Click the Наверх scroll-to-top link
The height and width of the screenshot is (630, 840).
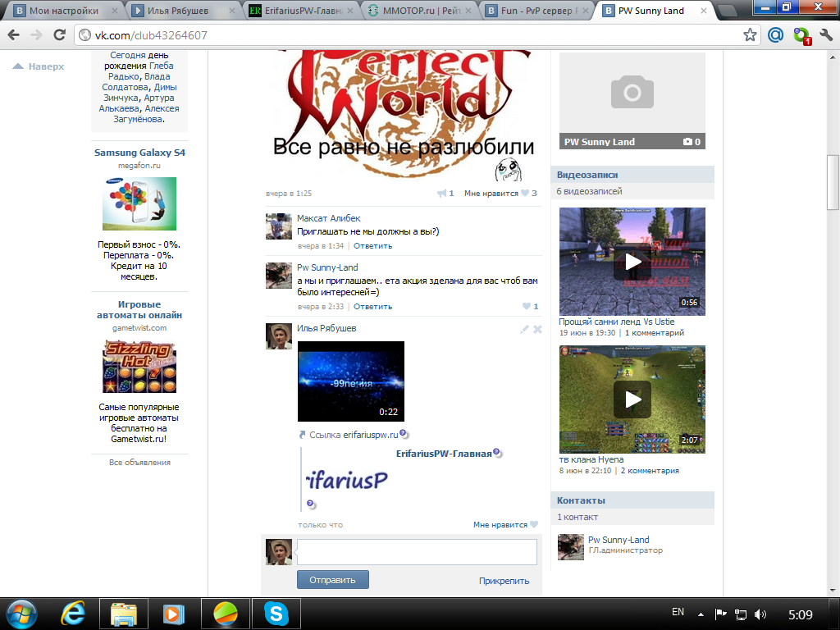pyautogui.click(x=39, y=66)
